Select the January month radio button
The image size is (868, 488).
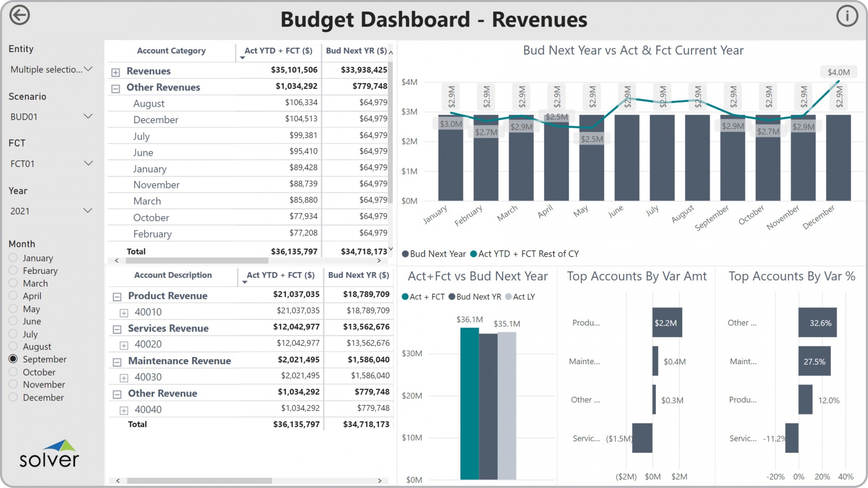click(x=13, y=258)
